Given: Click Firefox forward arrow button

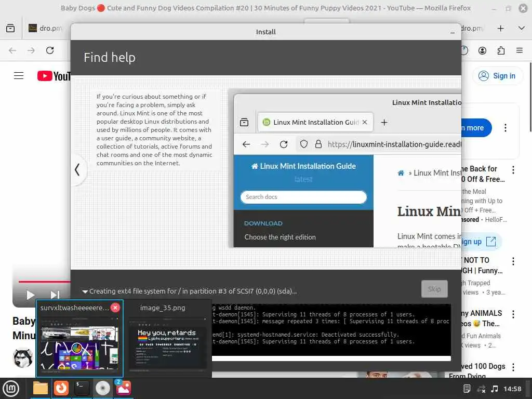Looking at the screenshot, I should click(31, 50).
